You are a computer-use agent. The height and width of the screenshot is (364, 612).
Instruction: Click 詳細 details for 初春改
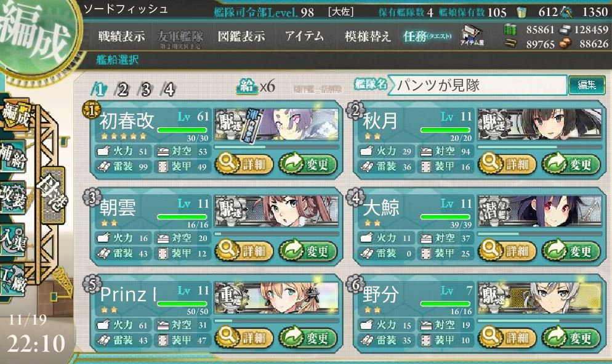click(244, 164)
